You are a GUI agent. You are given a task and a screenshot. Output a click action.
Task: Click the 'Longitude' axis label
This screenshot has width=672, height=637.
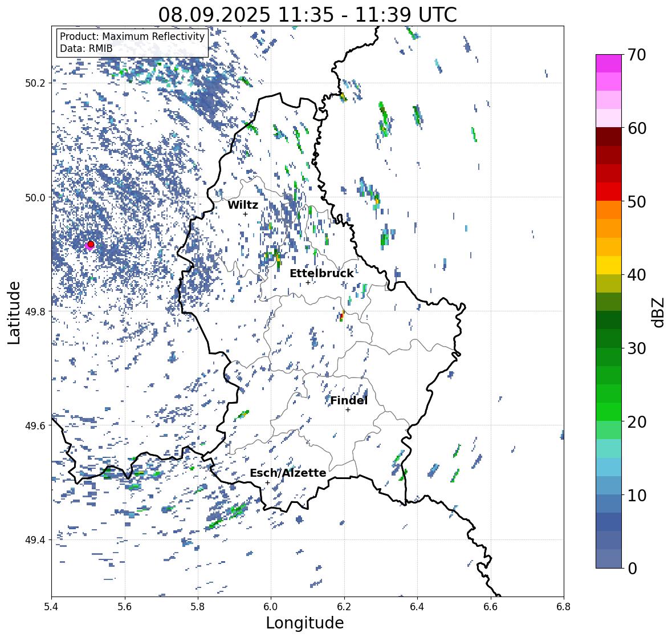coord(305,623)
